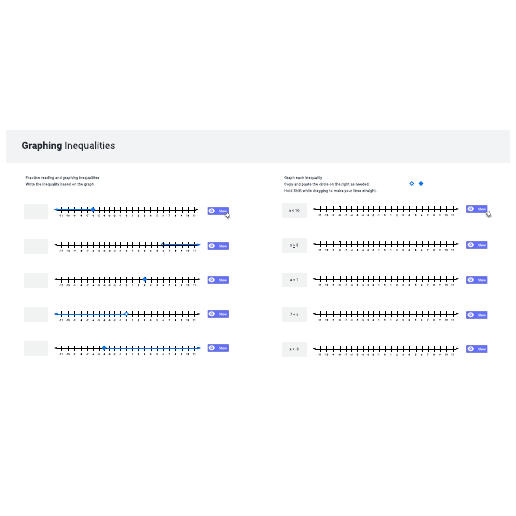Toggle Show button for second left number line

click(218, 246)
